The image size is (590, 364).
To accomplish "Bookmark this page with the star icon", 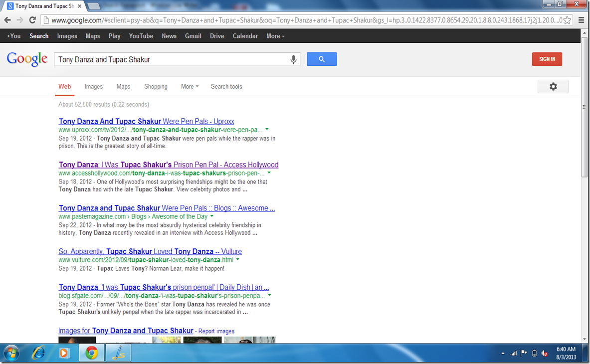I will [567, 20].
